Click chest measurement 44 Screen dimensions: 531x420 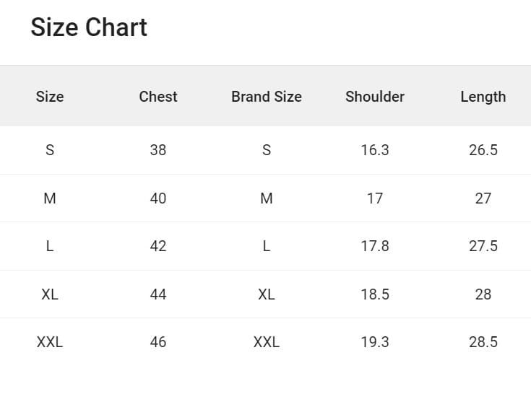(158, 294)
